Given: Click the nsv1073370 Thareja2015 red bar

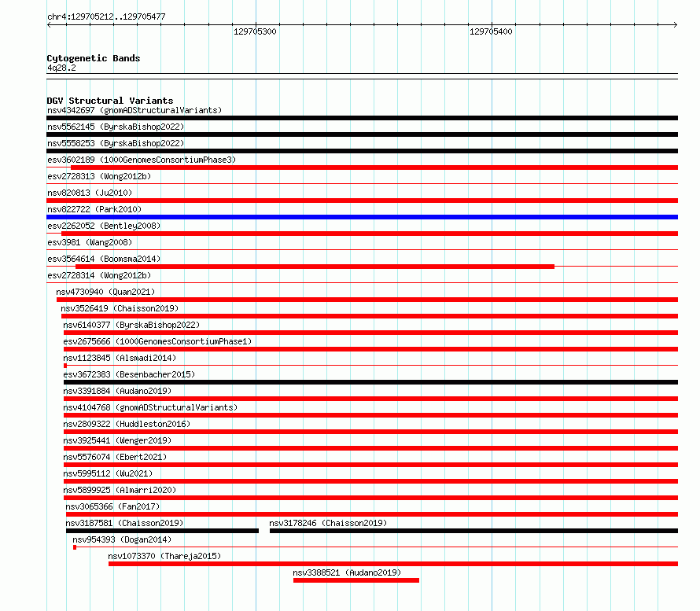Looking at the screenshot, I should click(x=393, y=564).
